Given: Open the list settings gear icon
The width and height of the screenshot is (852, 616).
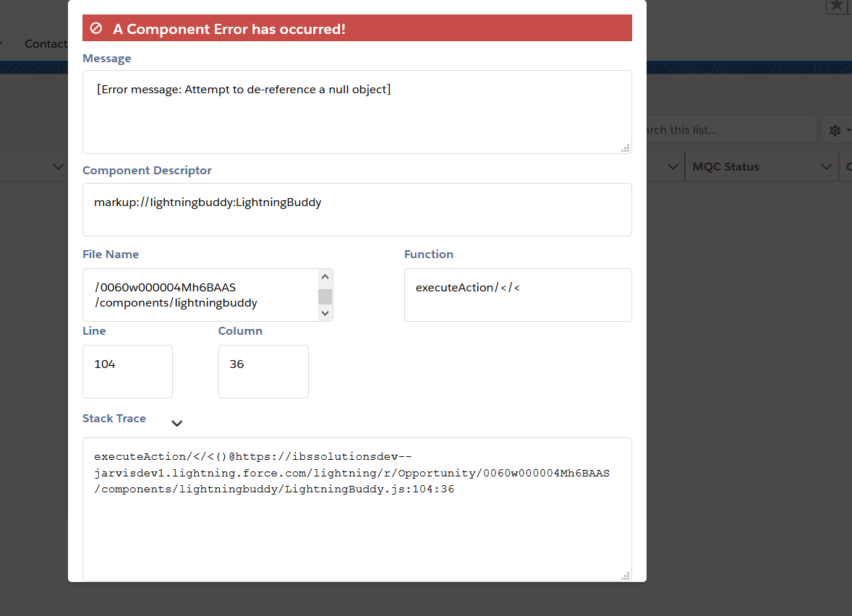Looking at the screenshot, I should (x=835, y=130).
